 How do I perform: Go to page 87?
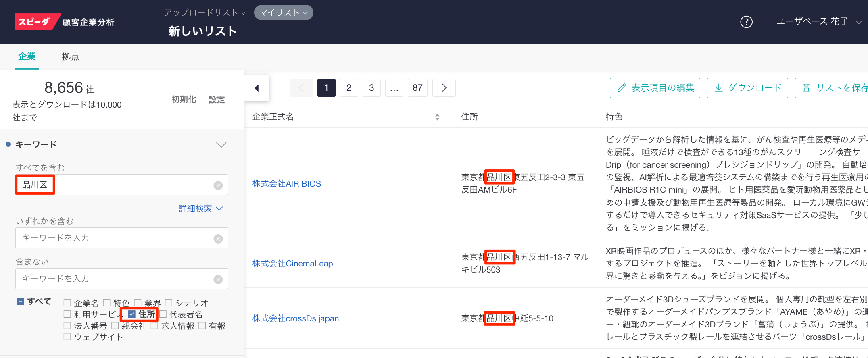(x=417, y=88)
